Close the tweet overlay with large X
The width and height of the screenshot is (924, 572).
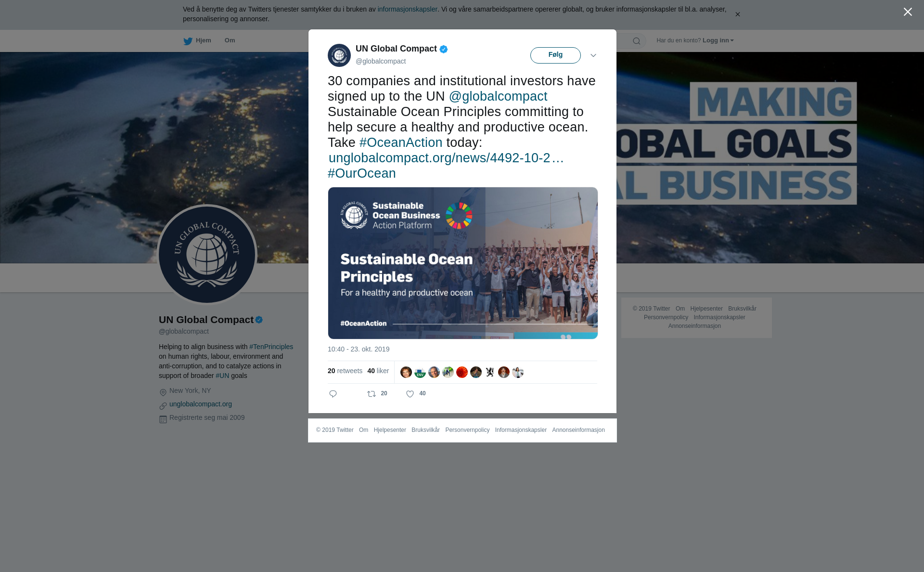[x=908, y=12]
